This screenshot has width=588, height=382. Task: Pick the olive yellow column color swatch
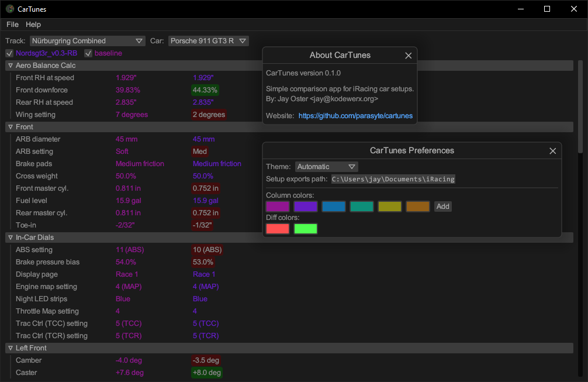pyautogui.click(x=390, y=207)
